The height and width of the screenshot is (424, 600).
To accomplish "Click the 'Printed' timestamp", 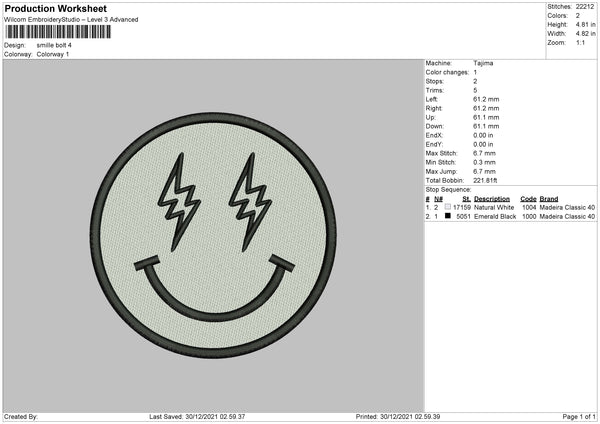I will coord(398,416).
